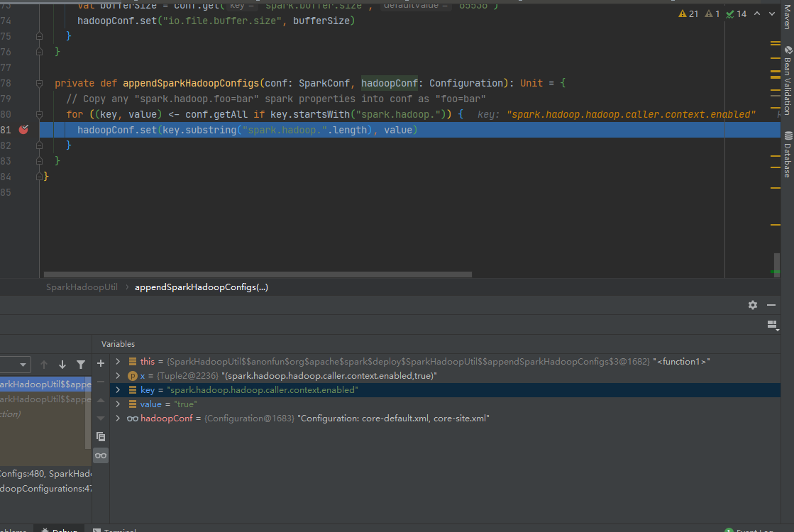Open the debugger layout settings dropdown

click(773, 324)
